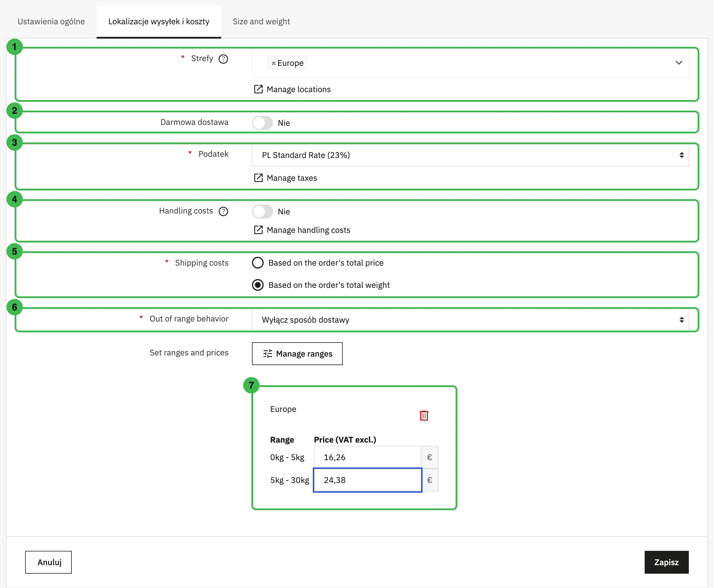
Task: Click the Price (VAT excl.) column header
Action: 345,440
